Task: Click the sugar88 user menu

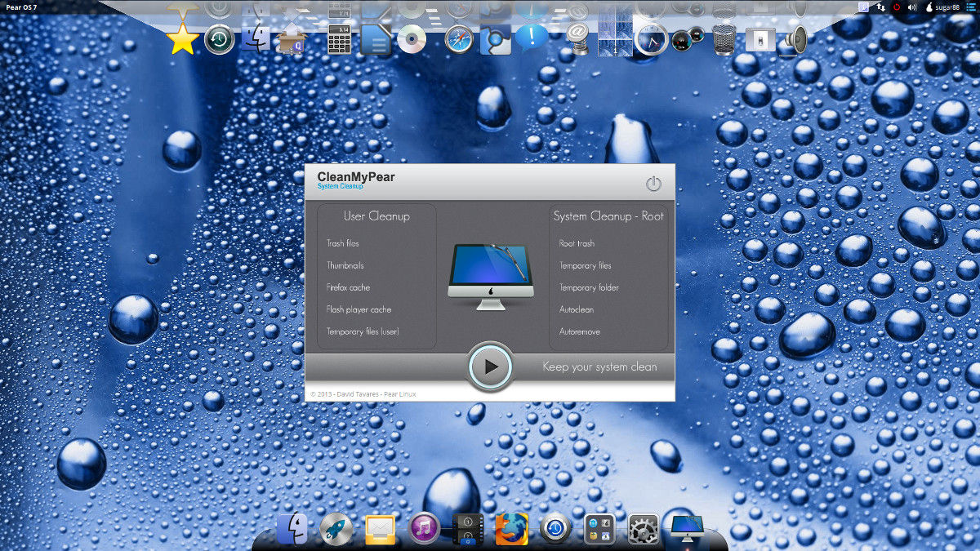Action: [947, 7]
